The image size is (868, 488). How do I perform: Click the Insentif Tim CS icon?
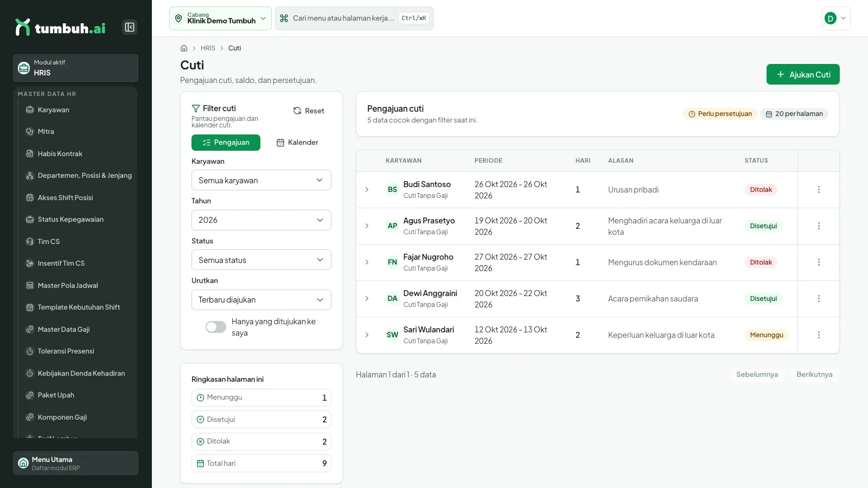coord(30,264)
